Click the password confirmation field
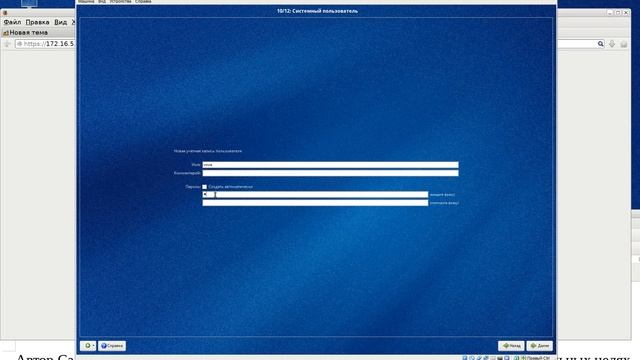The width and height of the screenshot is (640, 360). [315, 203]
